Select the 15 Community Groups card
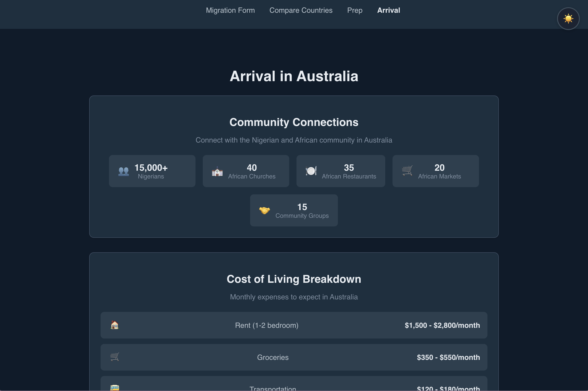This screenshot has height=391, width=588. coord(294,211)
